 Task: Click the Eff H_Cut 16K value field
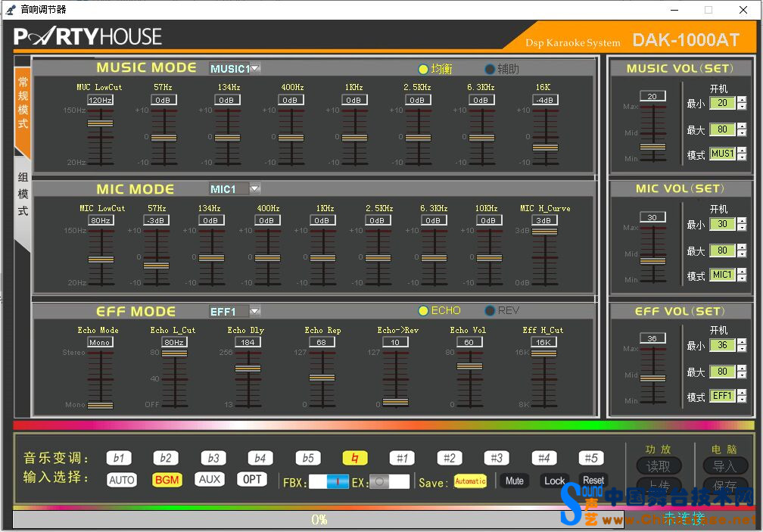tap(543, 342)
